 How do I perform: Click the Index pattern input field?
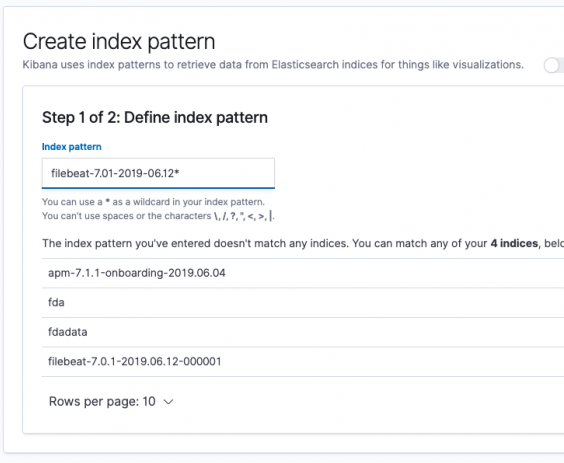(x=158, y=173)
